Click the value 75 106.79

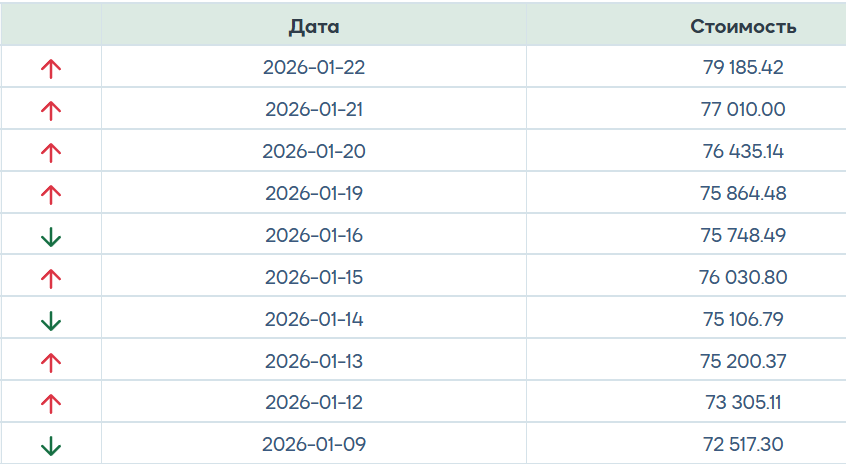click(743, 319)
